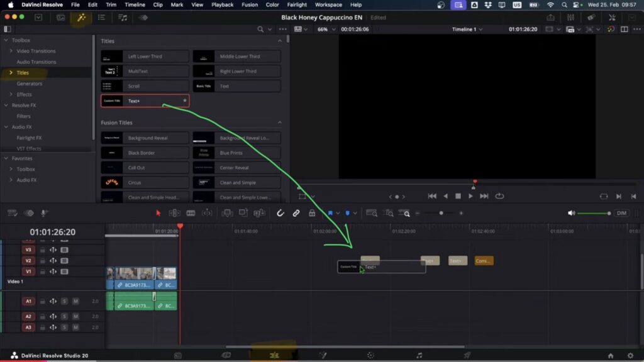
Task: Open the 66% viewer zoom dropdown
Action: pos(326,30)
